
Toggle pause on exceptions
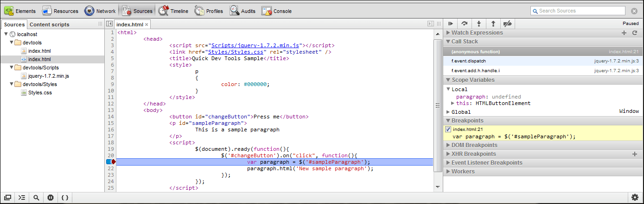[x=51, y=198]
